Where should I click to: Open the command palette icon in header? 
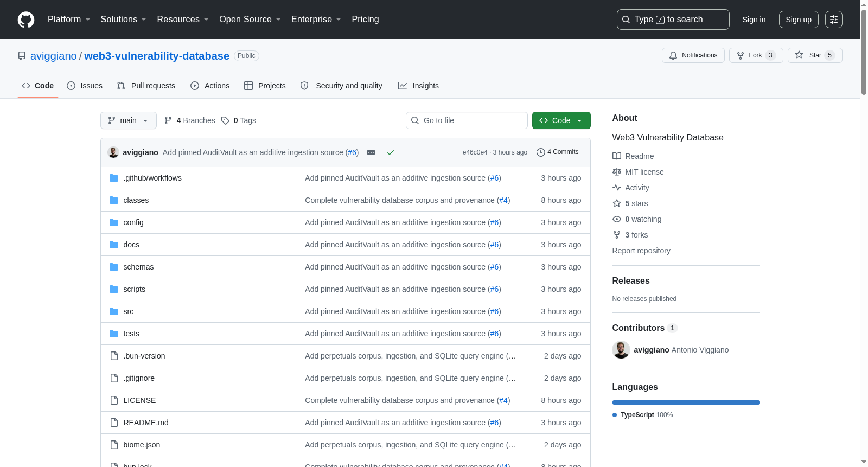tap(834, 20)
